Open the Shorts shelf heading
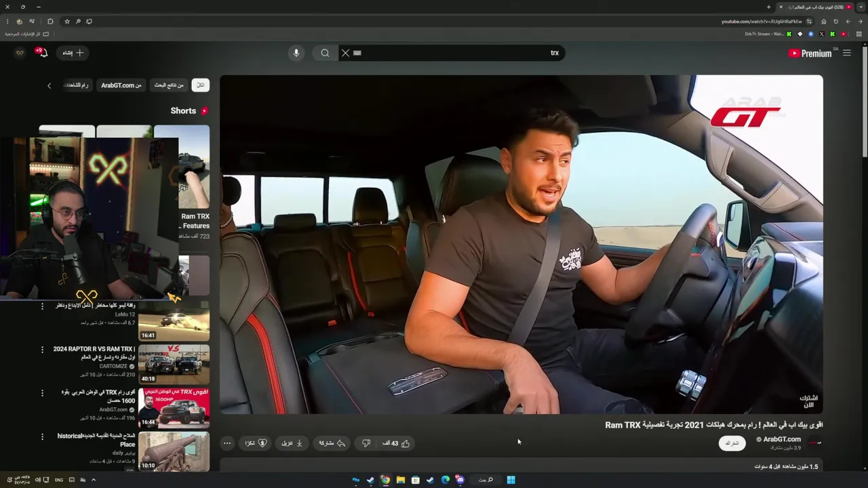Image resolution: width=868 pixels, height=488 pixels. click(189, 110)
